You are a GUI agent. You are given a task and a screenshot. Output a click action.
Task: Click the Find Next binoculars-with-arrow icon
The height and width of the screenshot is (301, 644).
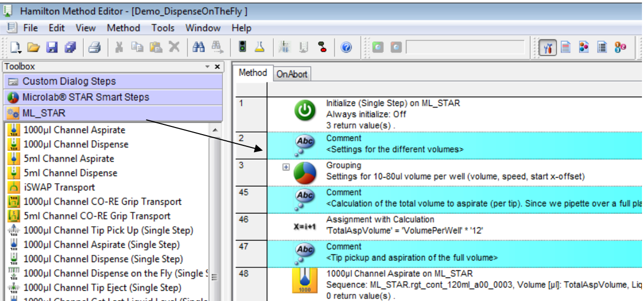(x=218, y=48)
